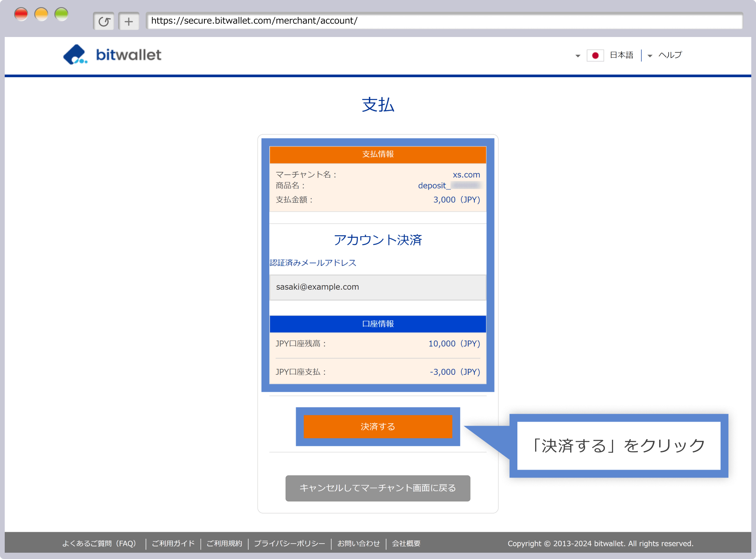Open ご利用ガイド footer link
The image size is (756, 559).
(x=173, y=544)
